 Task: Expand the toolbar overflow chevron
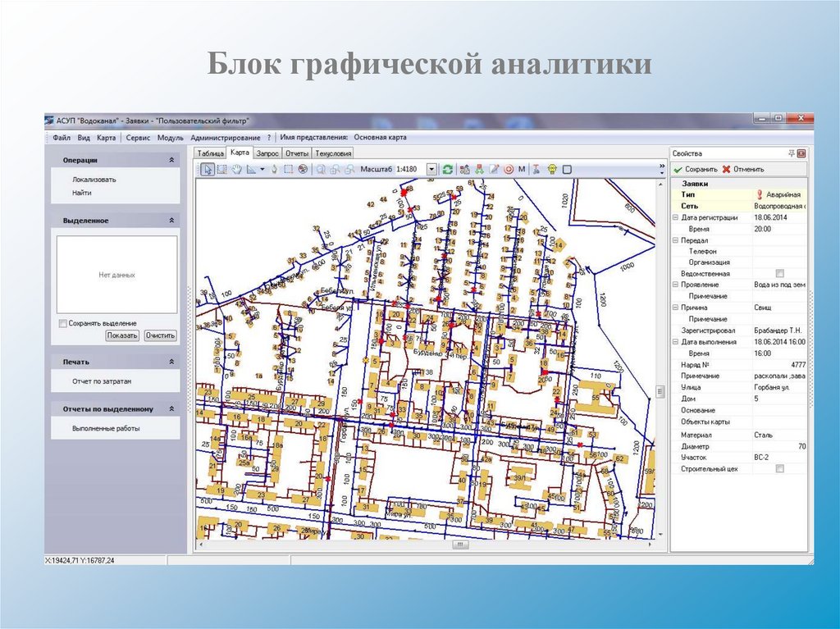pyautogui.click(x=662, y=169)
